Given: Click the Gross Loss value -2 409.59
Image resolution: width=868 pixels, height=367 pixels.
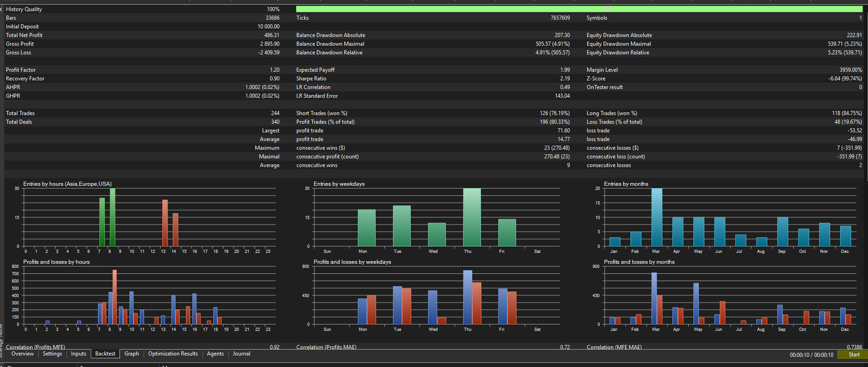Looking at the screenshot, I should coord(269,53).
